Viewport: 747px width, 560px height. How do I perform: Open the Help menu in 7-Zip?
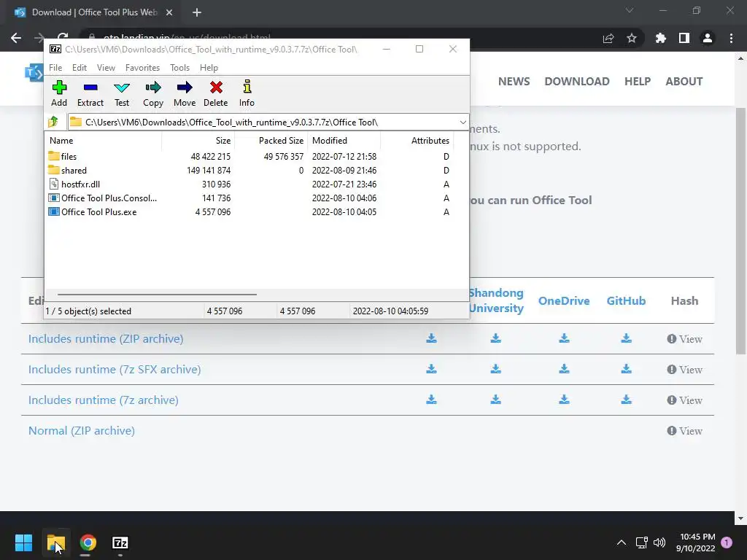coord(209,68)
